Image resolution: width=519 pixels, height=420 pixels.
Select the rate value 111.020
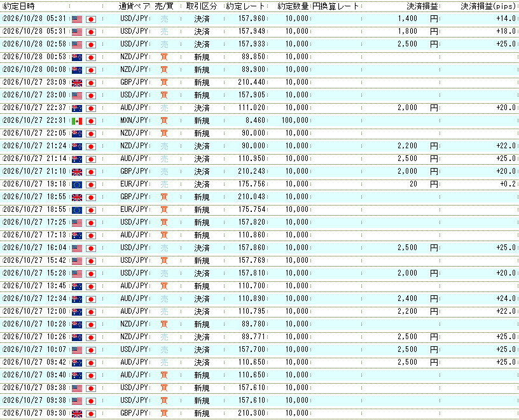pyautogui.click(x=252, y=108)
